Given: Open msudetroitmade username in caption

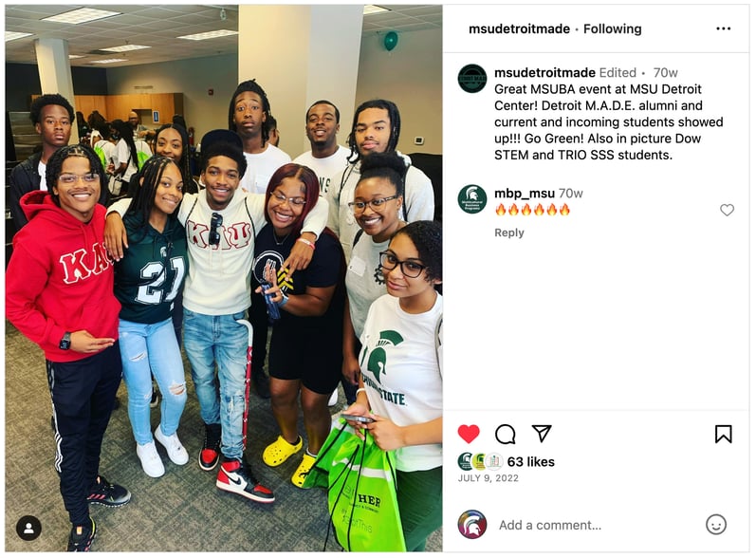Looking at the screenshot, I should [x=544, y=73].
